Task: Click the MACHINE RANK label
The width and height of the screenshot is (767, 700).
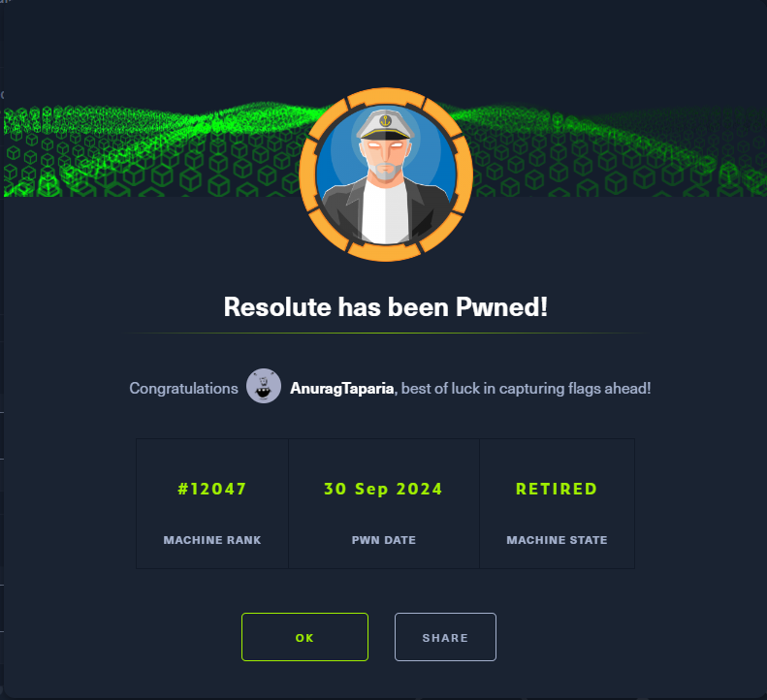Action: (212, 540)
